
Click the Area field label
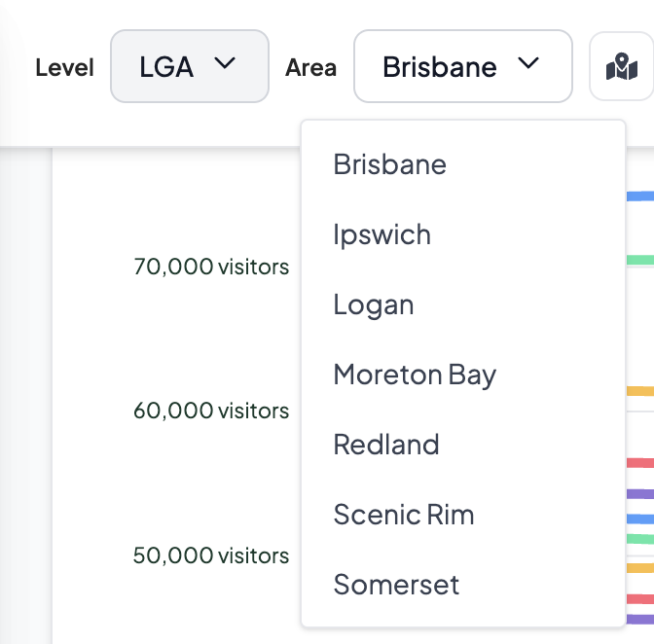pyautogui.click(x=310, y=67)
